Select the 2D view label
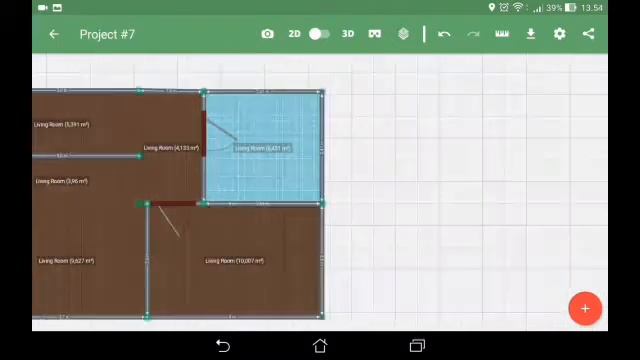 pyautogui.click(x=294, y=34)
